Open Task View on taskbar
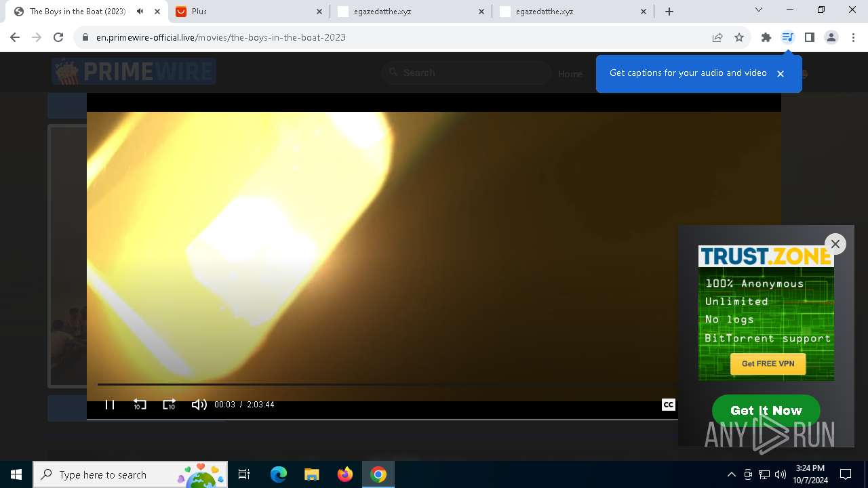Image resolution: width=868 pixels, height=488 pixels. pyautogui.click(x=244, y=474)
